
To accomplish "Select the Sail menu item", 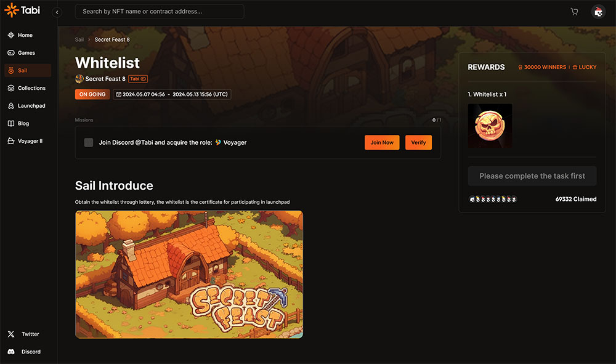I will (28, 70).
